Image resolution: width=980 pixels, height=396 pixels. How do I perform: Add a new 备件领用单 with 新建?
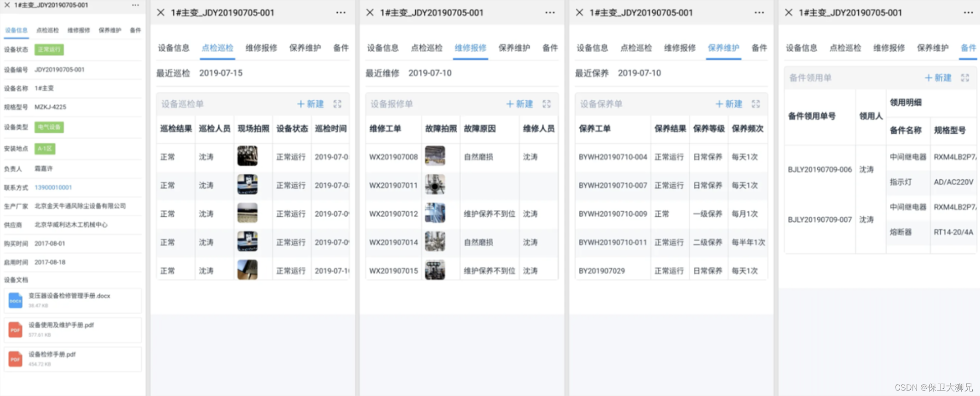(938, 78)
